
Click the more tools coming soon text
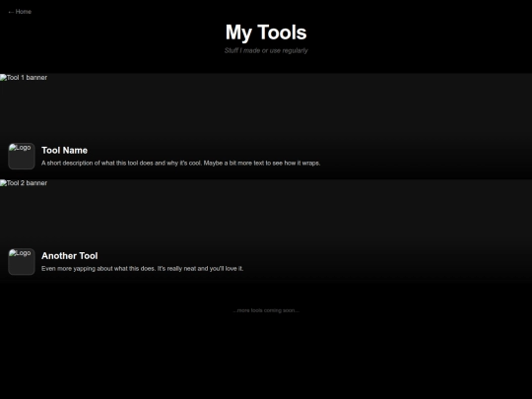coord(266,310)
